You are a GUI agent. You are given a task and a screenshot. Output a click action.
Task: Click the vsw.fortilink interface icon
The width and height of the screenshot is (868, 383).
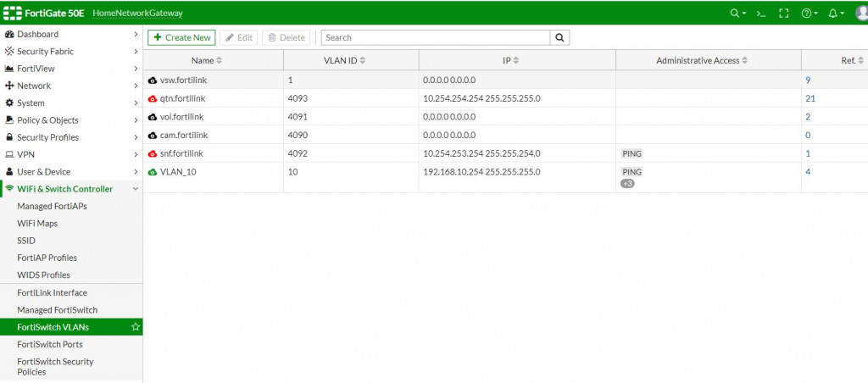(x=153, y=80)
